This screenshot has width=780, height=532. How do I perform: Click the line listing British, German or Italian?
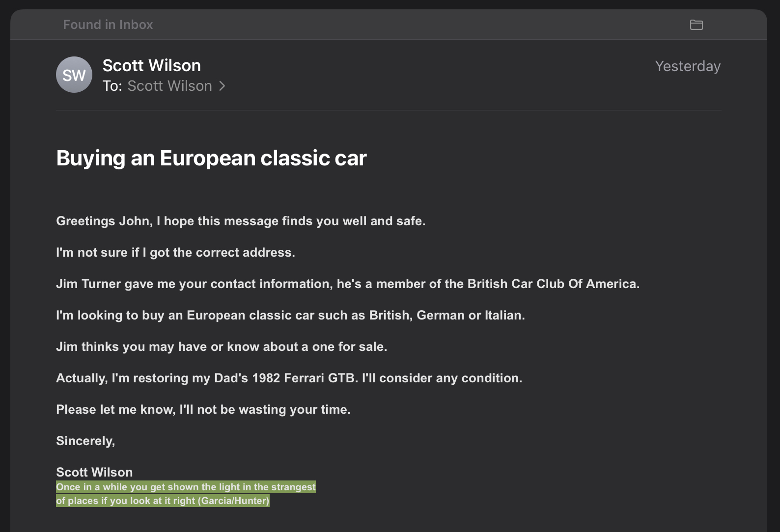point(290,315)
